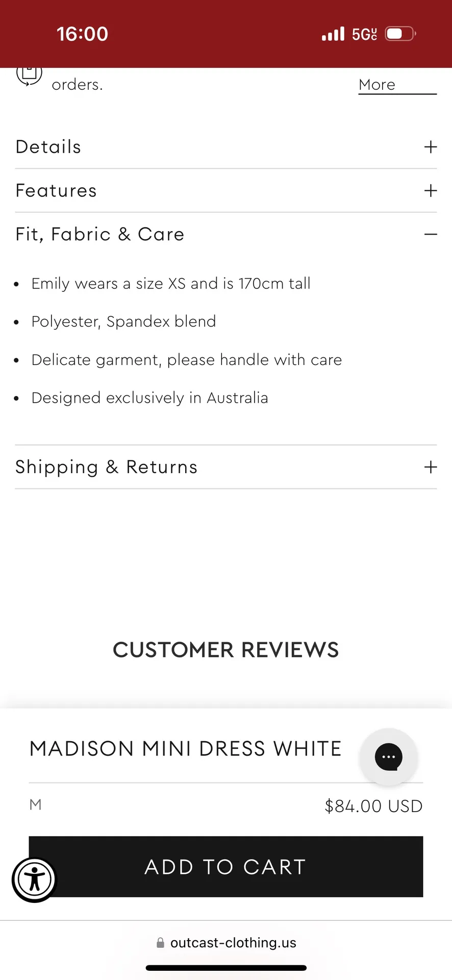Screen dimensions: 452x980
Task: Expand the Details section
Action: 226,147
